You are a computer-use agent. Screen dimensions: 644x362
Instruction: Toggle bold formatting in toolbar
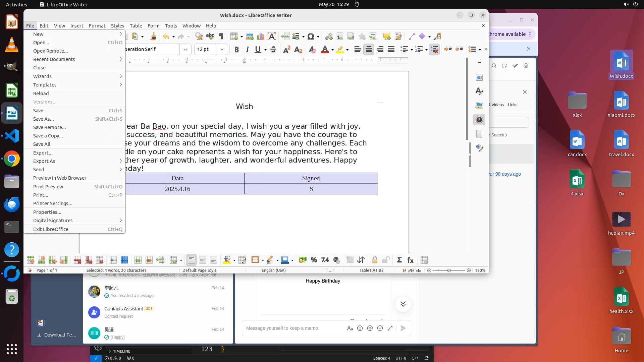pyautogui.click(x=236, y=50)
